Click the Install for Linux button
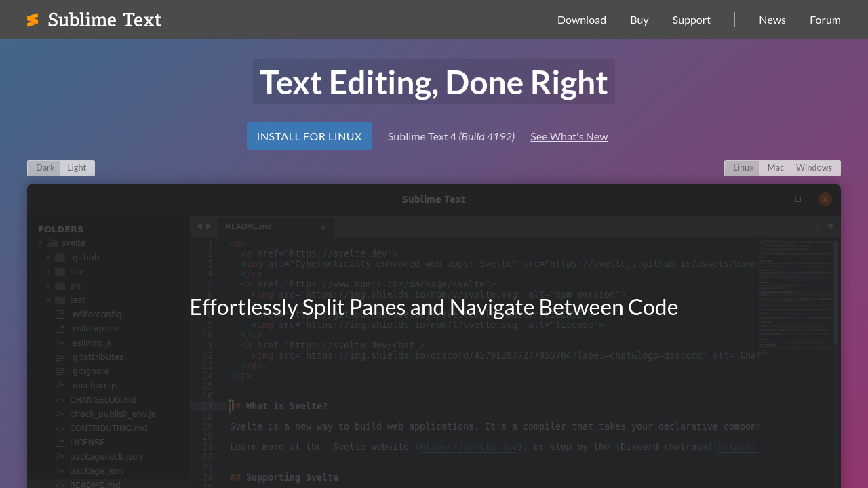The image size is (868, 488). point(309,136)
